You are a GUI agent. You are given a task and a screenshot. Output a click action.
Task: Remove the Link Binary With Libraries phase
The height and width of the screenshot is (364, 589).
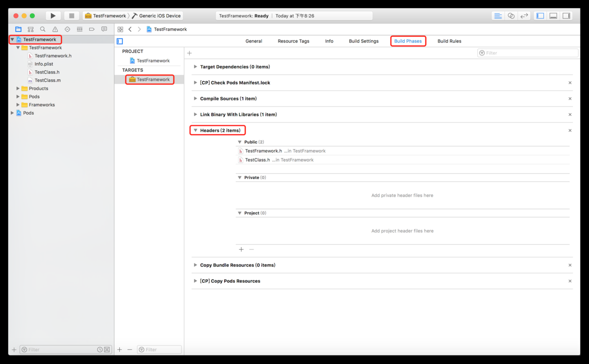tap(570, 115)
